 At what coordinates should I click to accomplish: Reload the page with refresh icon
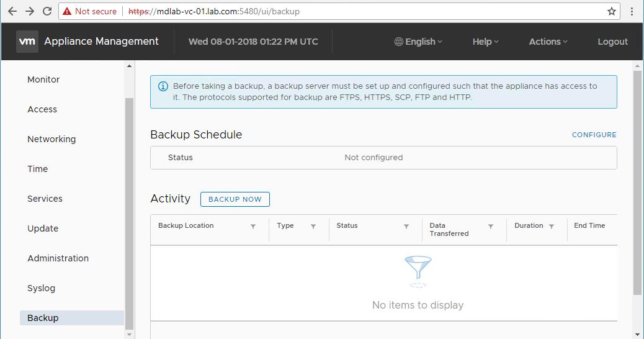click(x=47, y=12)
